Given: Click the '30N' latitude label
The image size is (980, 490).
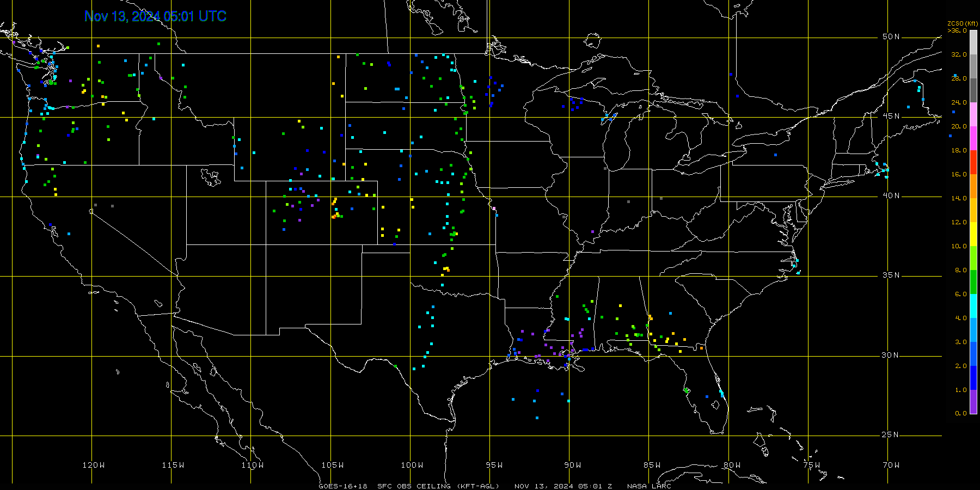Looking at the screenshot, I should 891,355.
